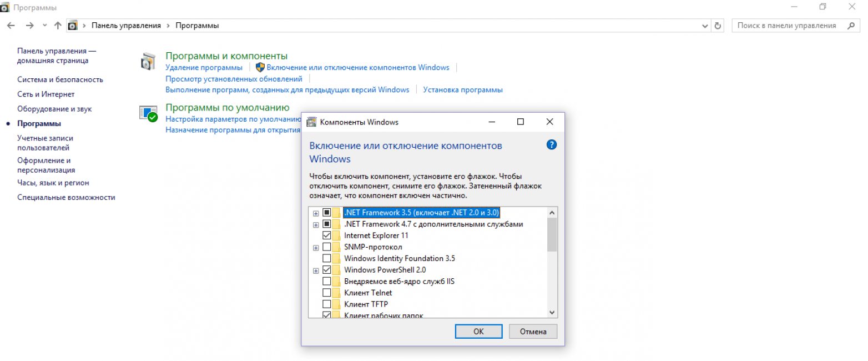Screen dimensions: 868x361
Task: Toggle the .NET Framework 4.7 checkbox
Action: [x=327, y=224]
